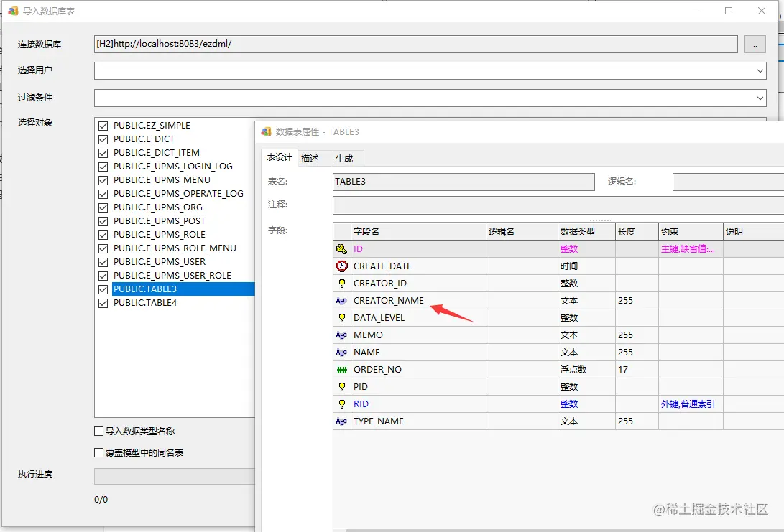Click the table comment input field
The height and width of the screenshot is (532, 784).
(558, 205)
